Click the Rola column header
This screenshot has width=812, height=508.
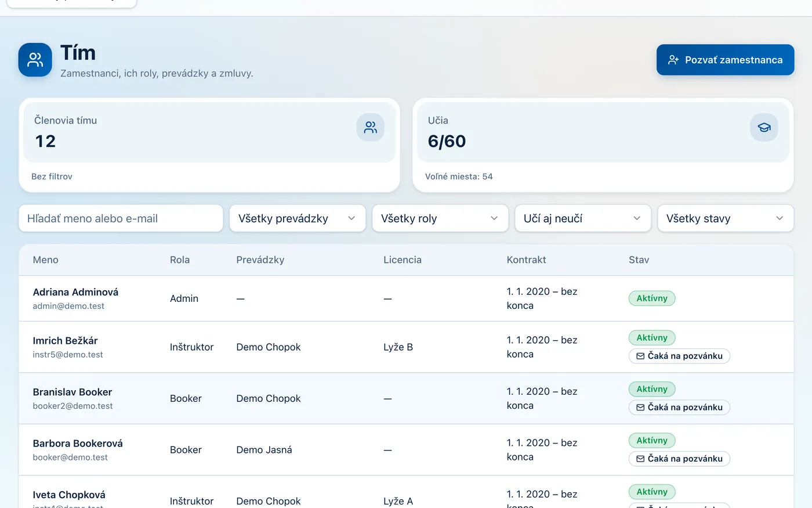(180, 260)
